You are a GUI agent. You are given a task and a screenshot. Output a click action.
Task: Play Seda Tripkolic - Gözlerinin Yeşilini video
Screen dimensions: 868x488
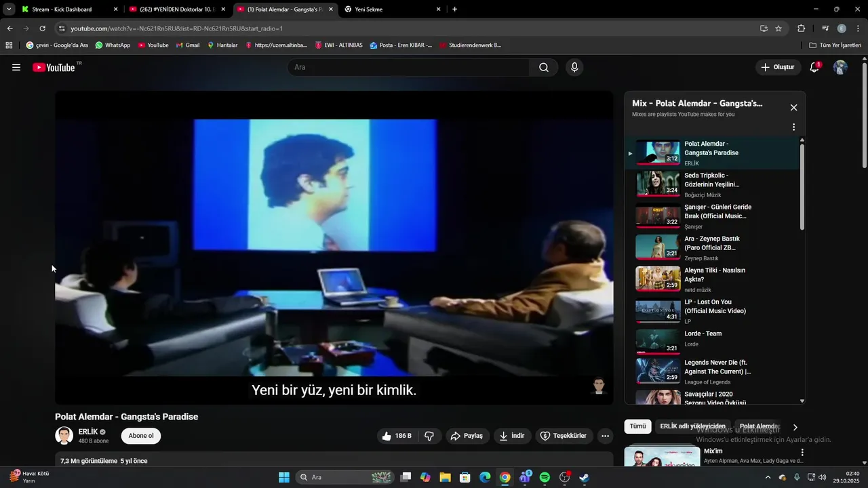tap(712, 184)
